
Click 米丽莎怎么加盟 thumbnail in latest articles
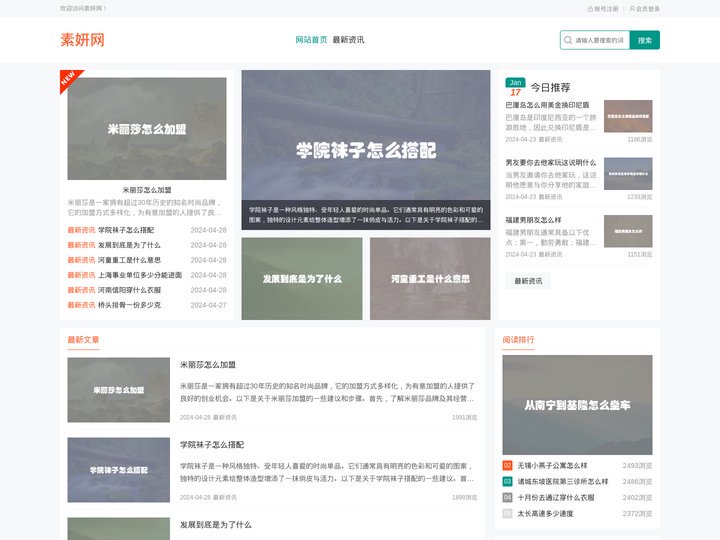pos(118,390)
